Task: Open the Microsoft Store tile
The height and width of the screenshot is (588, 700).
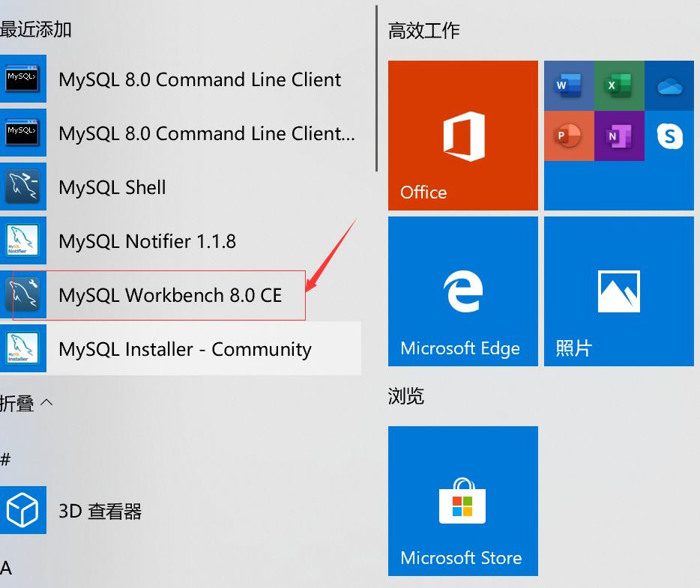Action: coord(463,501)
